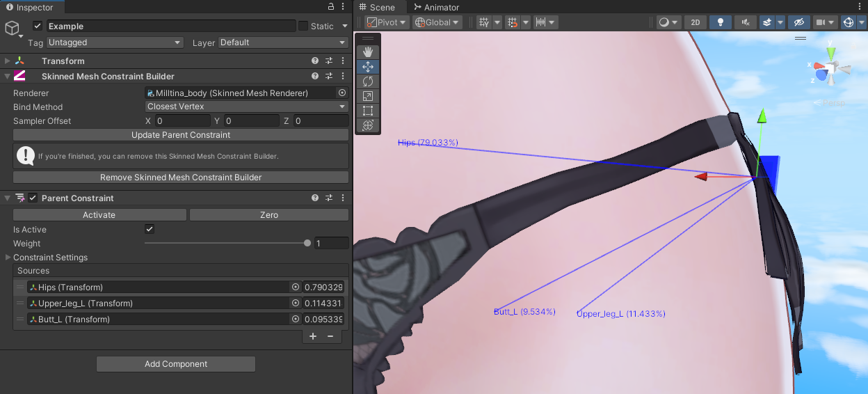Open the Static flags dropdown arrow
This screenshot has height=394, width=868.
point(345,26)
